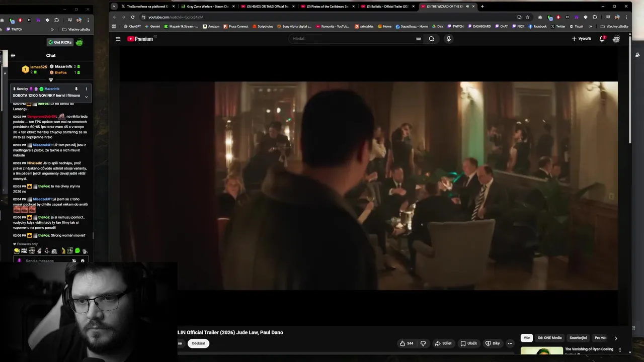Viewport: 644px width, 362px height.
Task: Open on-screen keyboard icon in search box
Action: (x=419, y=39)
